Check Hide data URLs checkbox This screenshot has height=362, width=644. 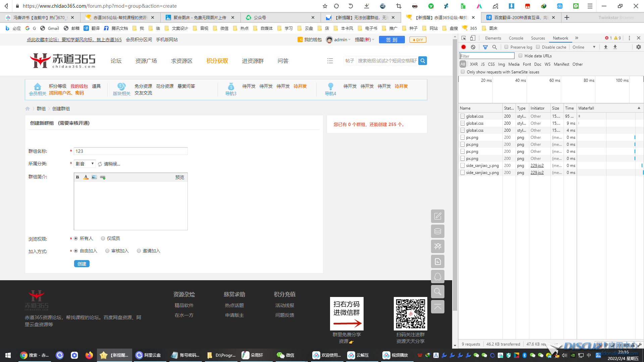(x=521, y=56)
